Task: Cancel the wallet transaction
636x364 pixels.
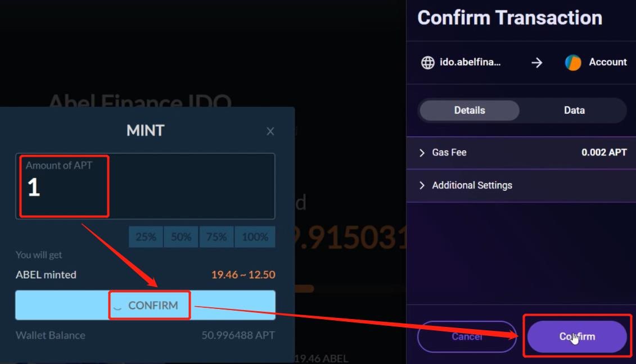Action: point(467,336)
